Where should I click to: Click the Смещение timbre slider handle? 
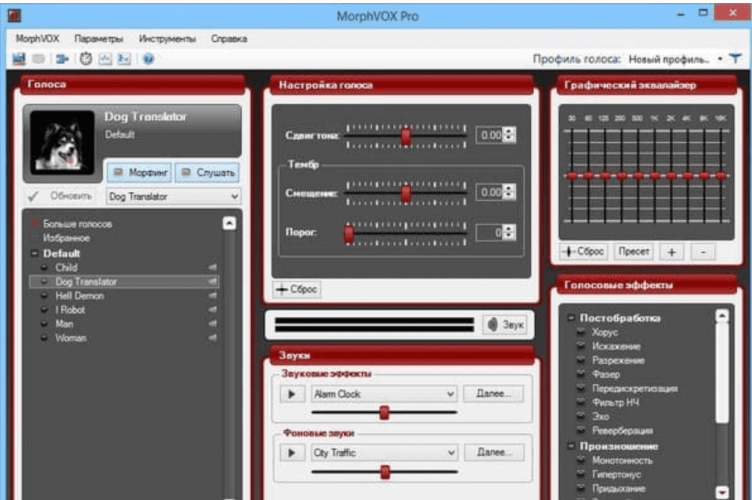[406, 193]
